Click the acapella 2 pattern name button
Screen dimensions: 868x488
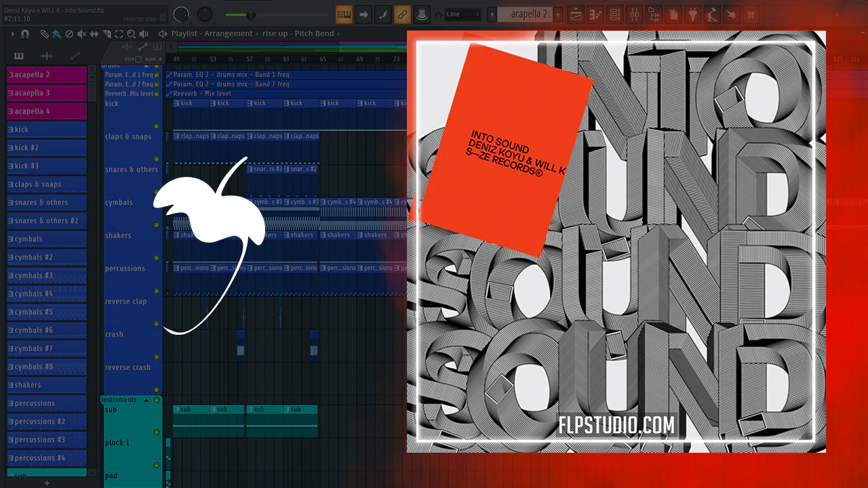[x=526, y=14]
